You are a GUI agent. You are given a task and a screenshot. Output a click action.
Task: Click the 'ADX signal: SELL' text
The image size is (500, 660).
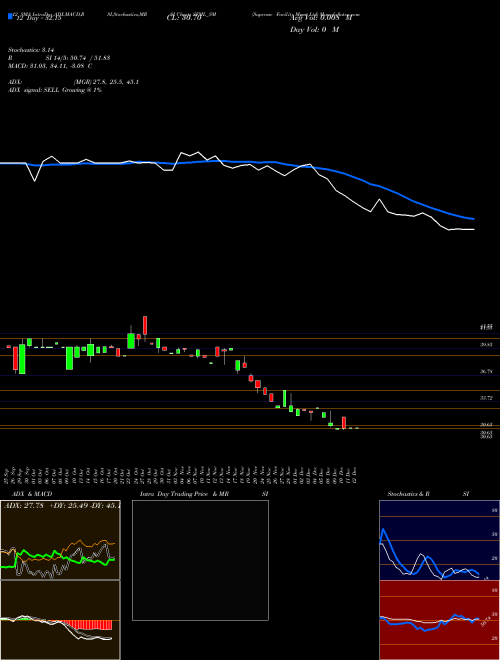(x=34, y=90)
